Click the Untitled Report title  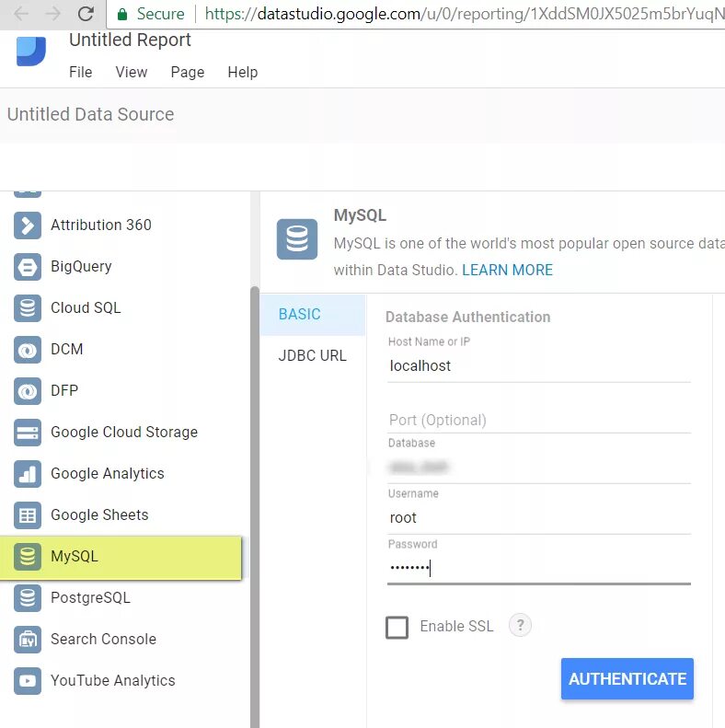tap(130, 40)
